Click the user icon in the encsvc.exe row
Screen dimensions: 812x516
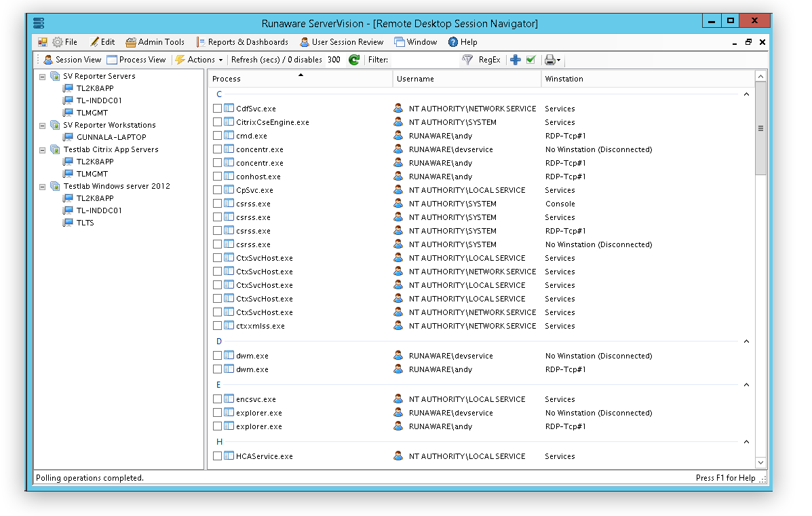click(398, 399)
